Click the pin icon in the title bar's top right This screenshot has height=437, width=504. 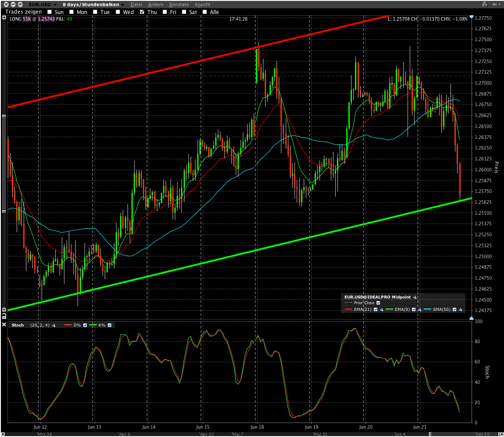tap(494, 4)
